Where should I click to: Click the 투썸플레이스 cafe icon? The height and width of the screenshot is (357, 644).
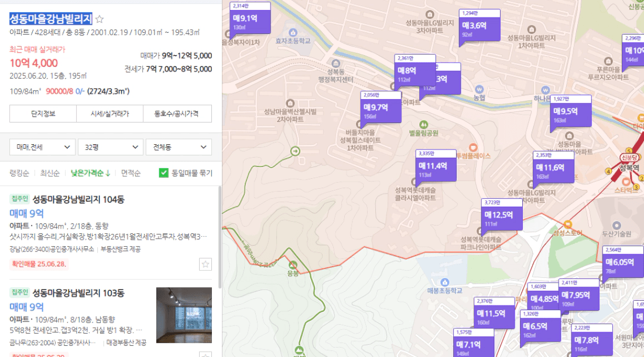472,148
